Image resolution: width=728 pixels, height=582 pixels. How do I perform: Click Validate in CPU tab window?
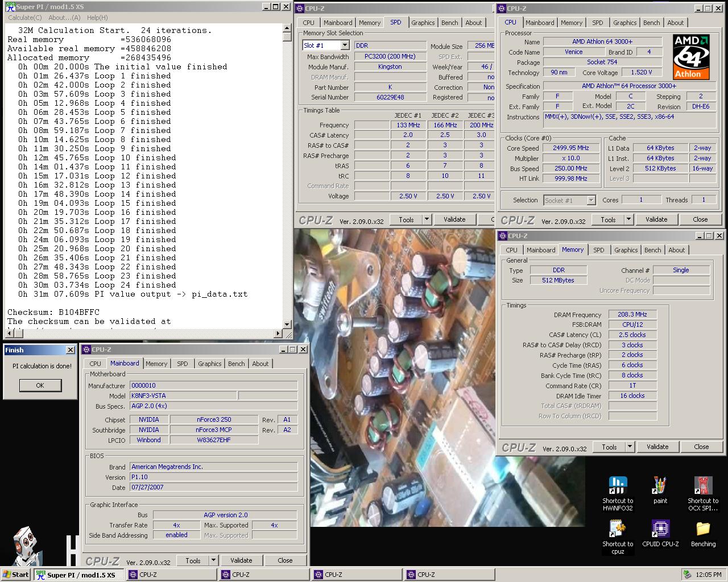(656, 219)
